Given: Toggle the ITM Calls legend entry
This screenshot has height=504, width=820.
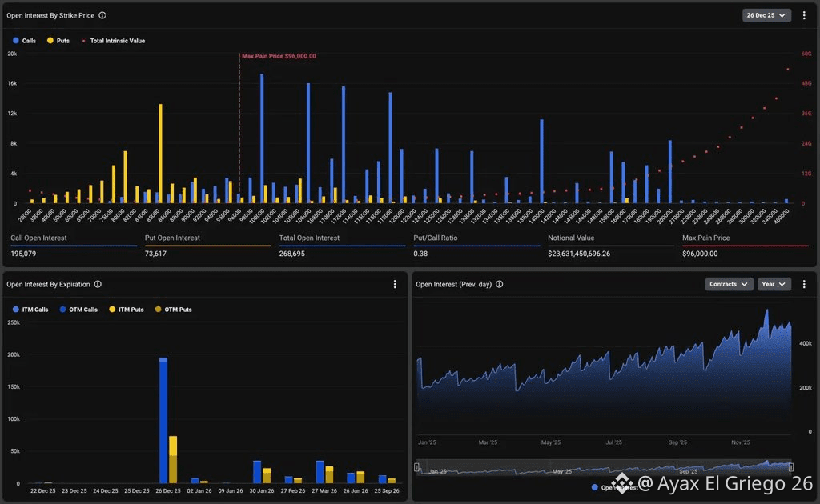Looking at the screenshot, I should [x=30, y=310].
